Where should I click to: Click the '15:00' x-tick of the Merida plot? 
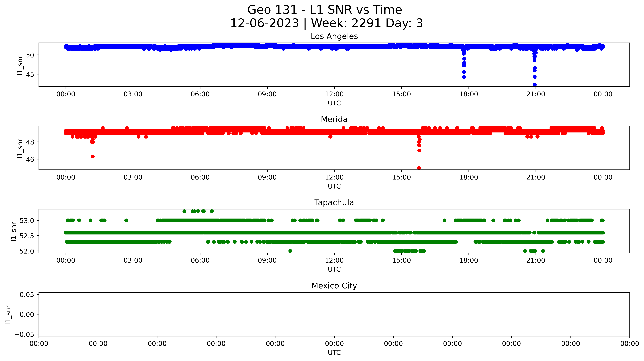(x=401, y=177)
